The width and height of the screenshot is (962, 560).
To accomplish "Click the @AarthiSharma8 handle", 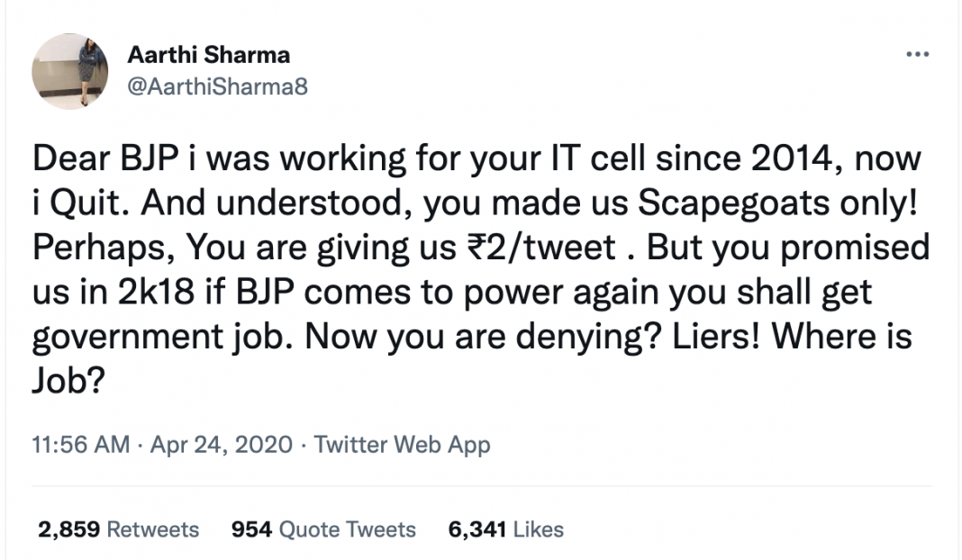I will point(217,86).
